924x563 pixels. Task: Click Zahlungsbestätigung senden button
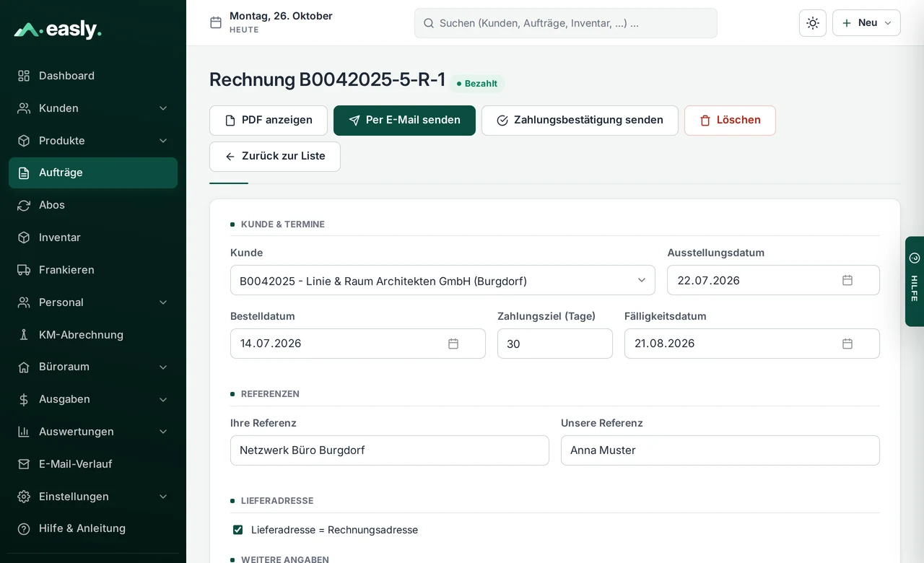click(x=580, y=121)
